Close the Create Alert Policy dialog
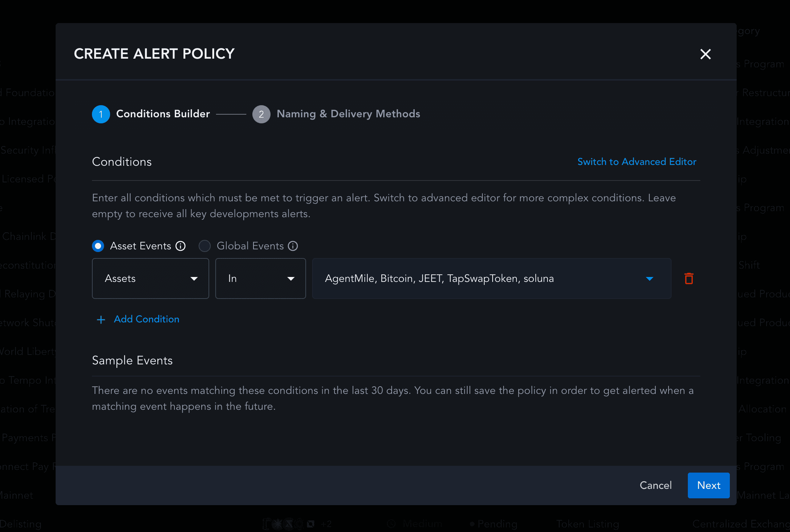This screenshot has width=790, height=532. [705, 54]
